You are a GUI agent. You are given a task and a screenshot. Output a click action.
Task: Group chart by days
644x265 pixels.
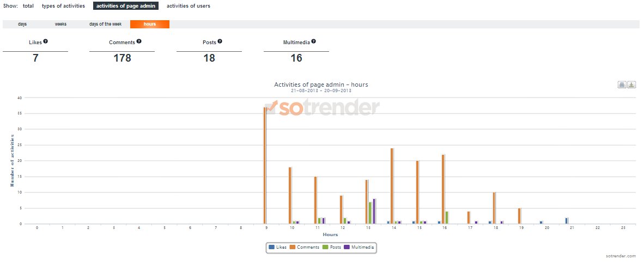click(22, 25)
